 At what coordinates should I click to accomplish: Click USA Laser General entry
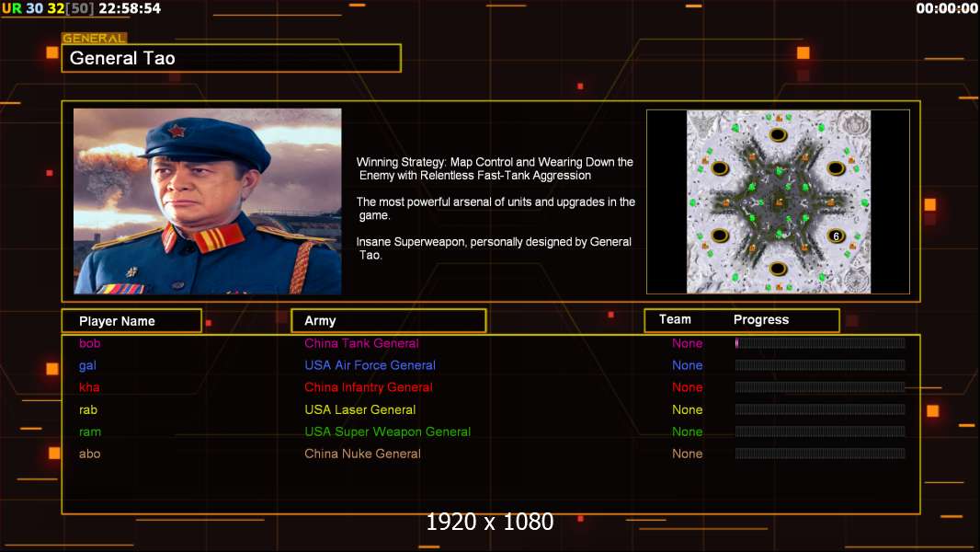click(x=360, y=410)
